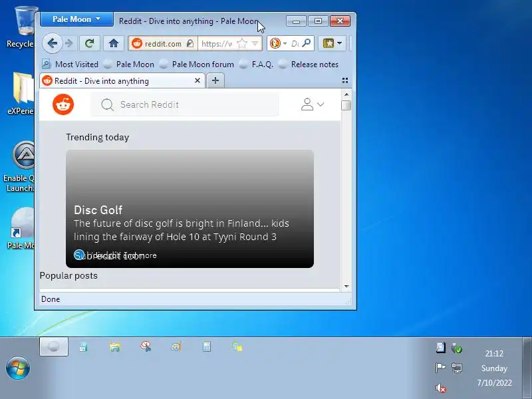Open the libraries folder icon in taskbar

point(115,346)
